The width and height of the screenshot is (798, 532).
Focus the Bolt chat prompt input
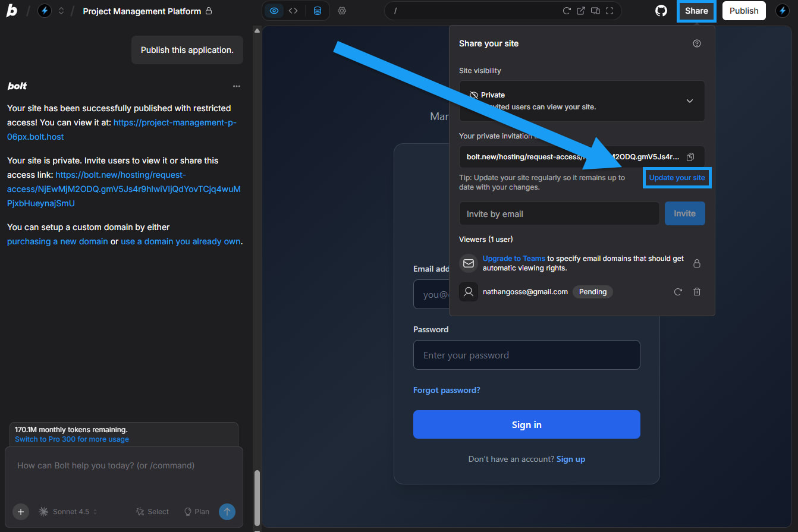pos(124,465)
